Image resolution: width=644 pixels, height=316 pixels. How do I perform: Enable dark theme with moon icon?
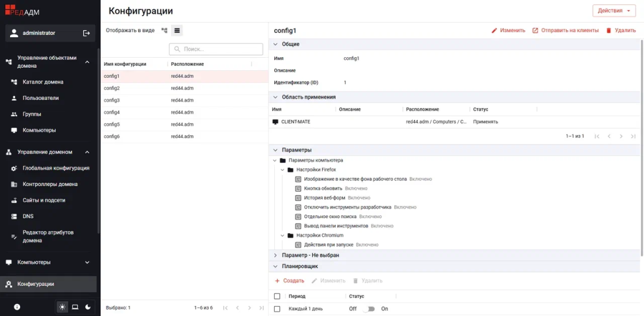(87, 307)
